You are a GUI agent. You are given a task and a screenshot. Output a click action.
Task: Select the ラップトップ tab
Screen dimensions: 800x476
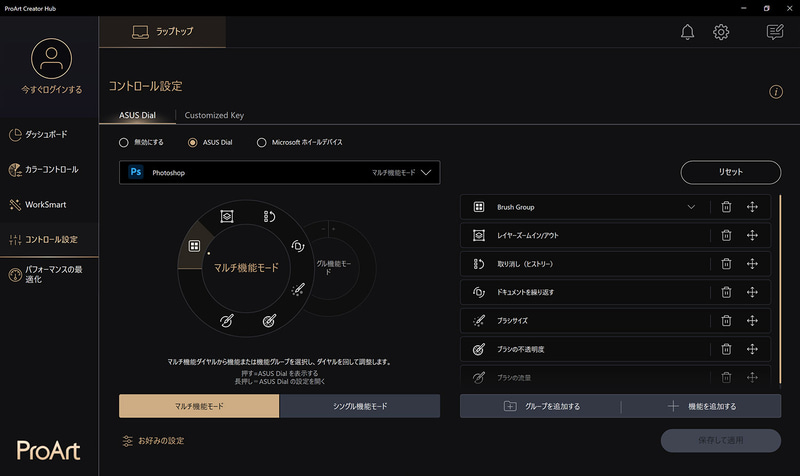tap(162, 32)
